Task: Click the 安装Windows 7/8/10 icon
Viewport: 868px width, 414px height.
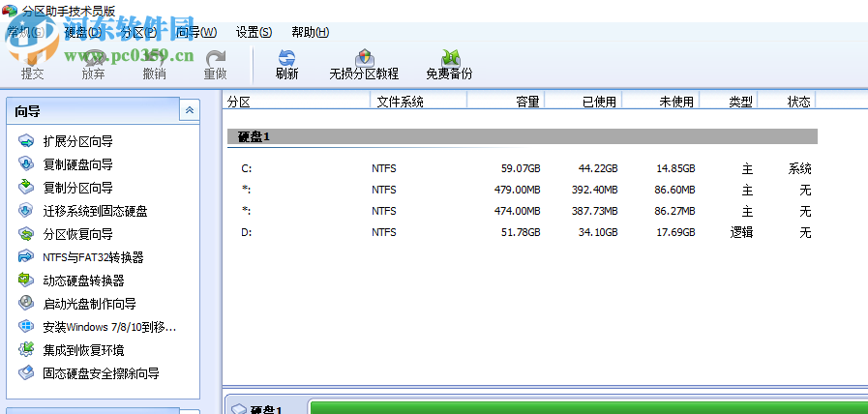Action: (x=26, y=327)
